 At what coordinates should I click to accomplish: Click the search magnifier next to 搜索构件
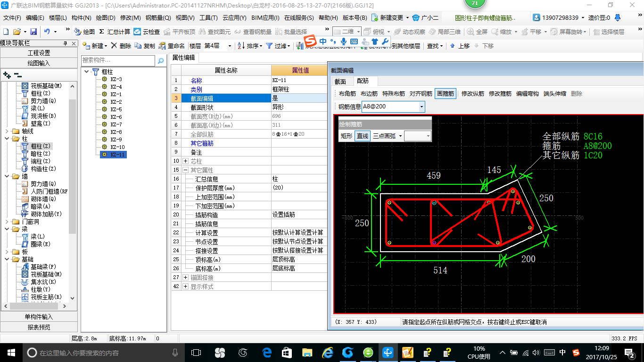coord(161,60)
